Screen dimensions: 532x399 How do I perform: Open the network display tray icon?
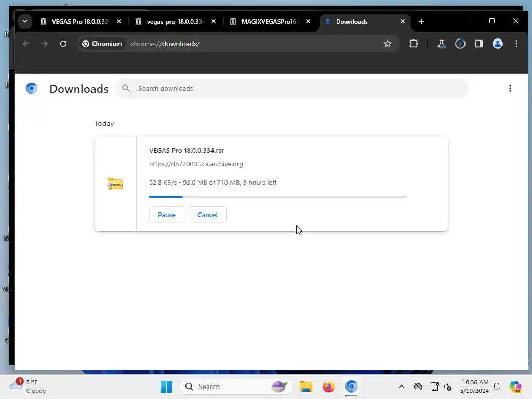point(434,387)
